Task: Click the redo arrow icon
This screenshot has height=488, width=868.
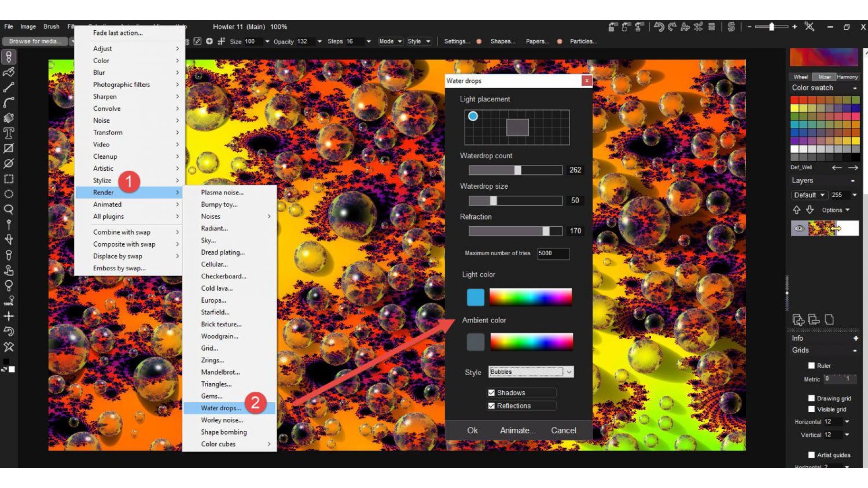Action: tap(672, 27)
